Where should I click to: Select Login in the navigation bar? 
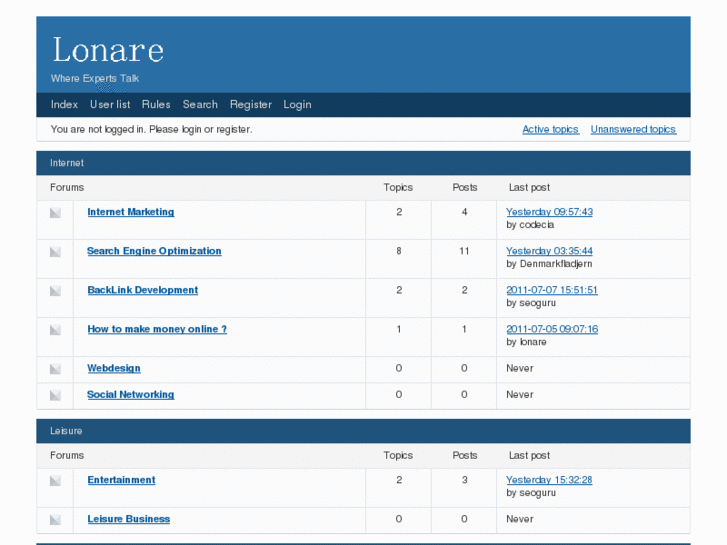coord(297,105)
